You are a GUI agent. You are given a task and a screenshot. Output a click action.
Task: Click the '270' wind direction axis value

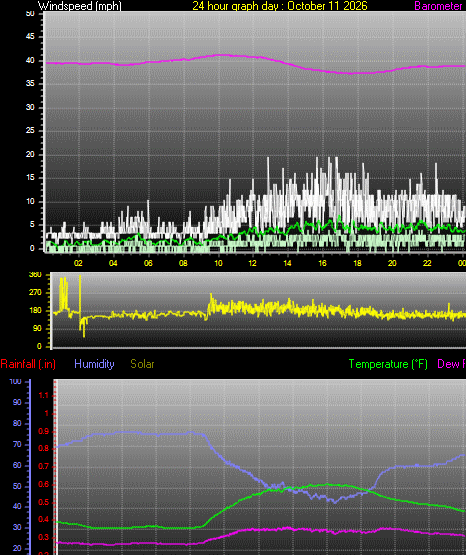pos(35,292)
